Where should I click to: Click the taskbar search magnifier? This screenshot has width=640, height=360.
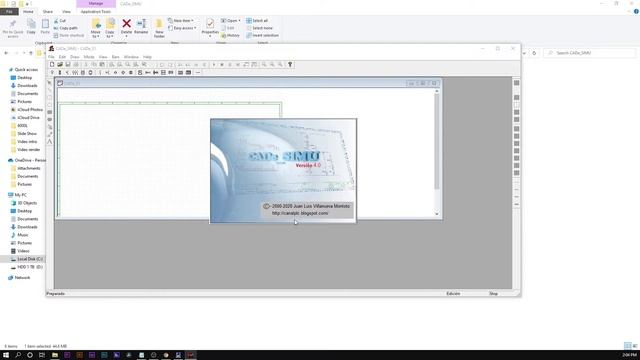point(18,355)
